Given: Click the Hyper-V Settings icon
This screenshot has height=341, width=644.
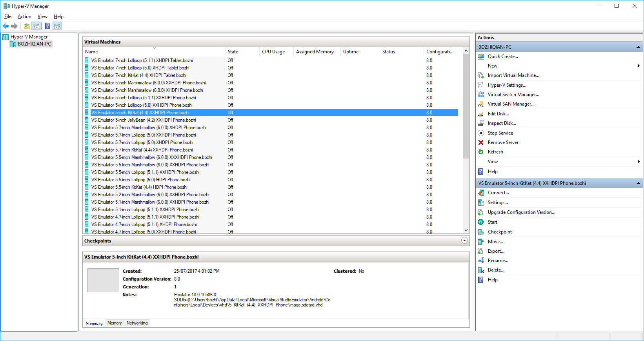Looking at the screenshot, I should point(481,85).
